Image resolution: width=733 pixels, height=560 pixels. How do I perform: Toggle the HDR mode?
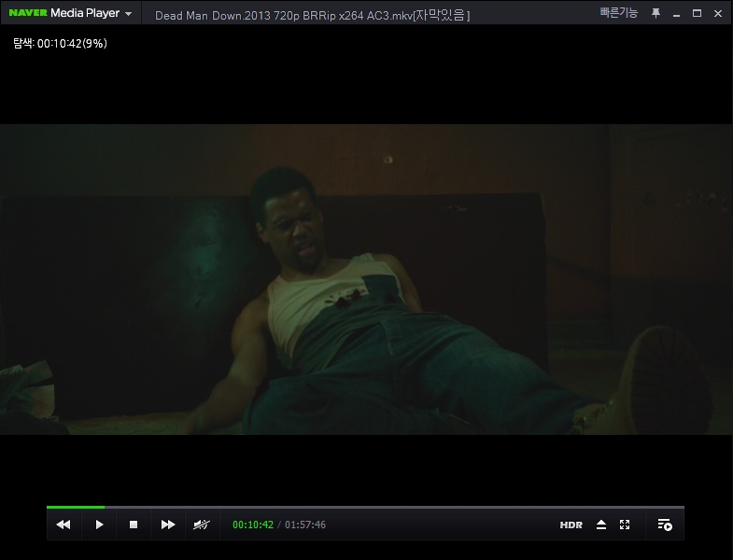pos(571,525)
